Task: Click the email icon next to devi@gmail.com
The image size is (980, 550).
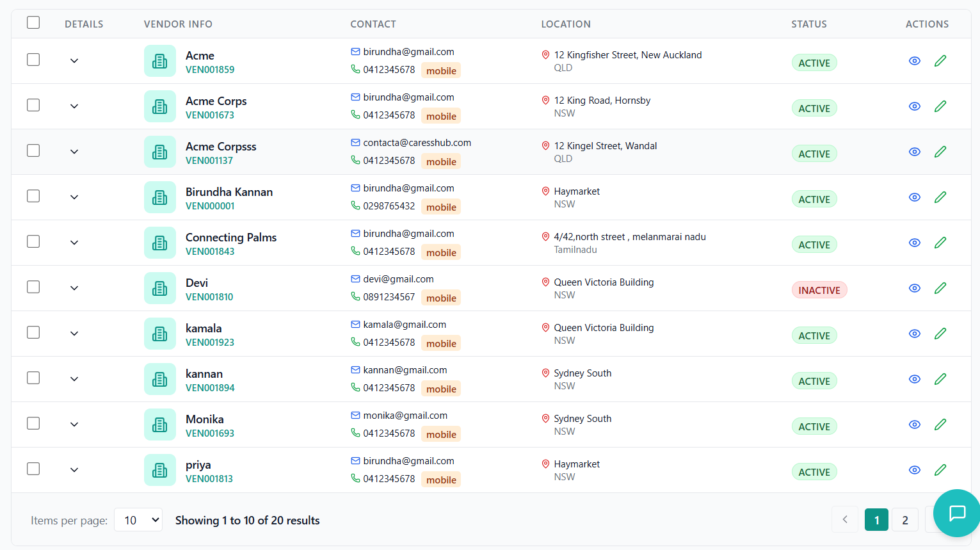Action: pyautogui.click(x=355, y=279)
